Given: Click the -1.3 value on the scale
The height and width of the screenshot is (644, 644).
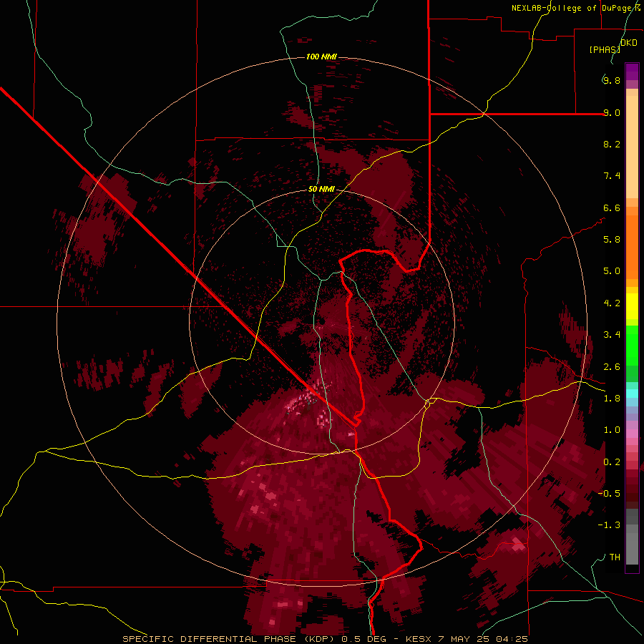Looking at the screenshot, I should click(609, 525).
